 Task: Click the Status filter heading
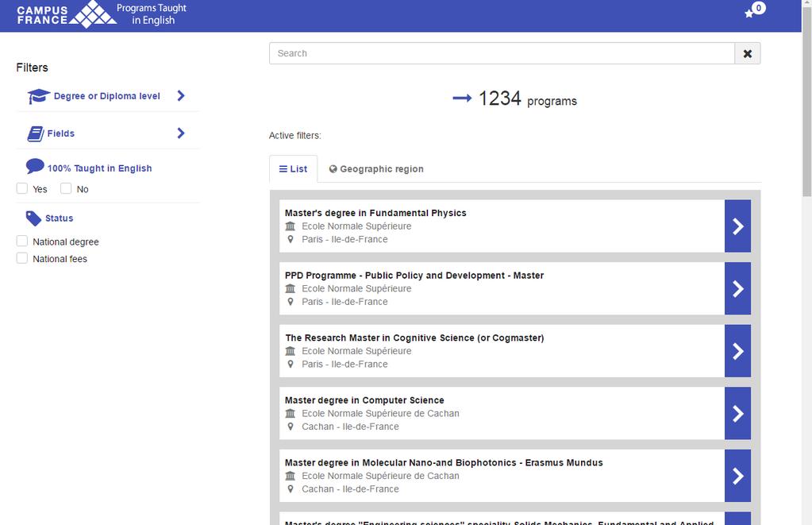[59, 218]
